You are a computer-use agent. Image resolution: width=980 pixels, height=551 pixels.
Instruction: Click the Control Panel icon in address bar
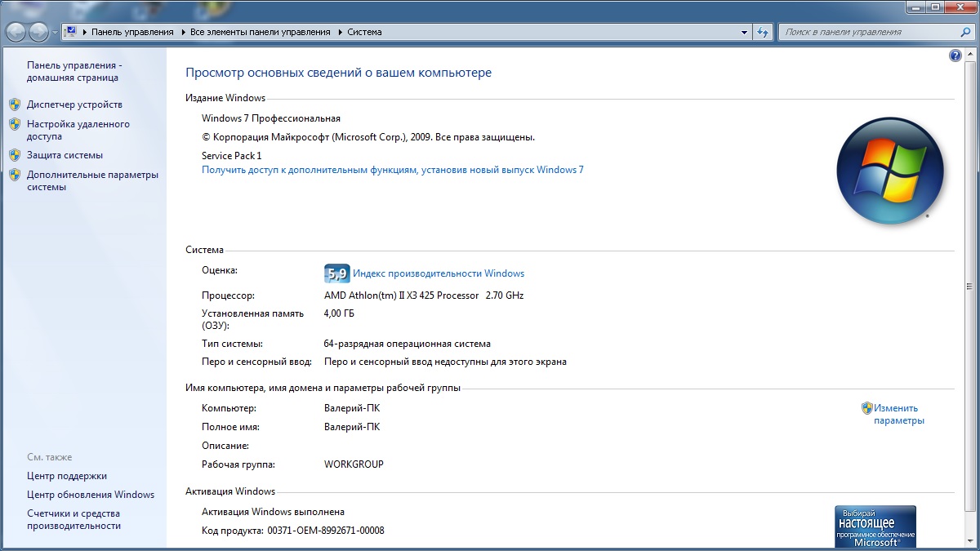(71, 32)
